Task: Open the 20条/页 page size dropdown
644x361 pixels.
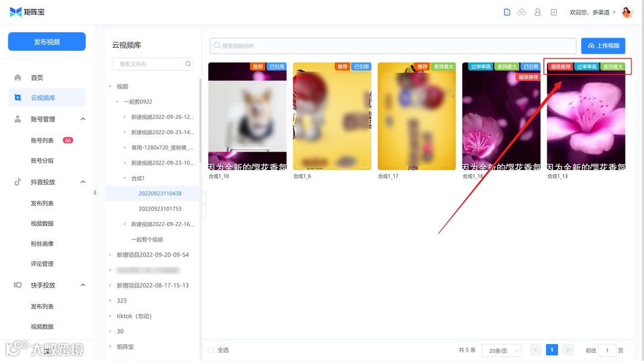Action: click(x=501, y=350)
